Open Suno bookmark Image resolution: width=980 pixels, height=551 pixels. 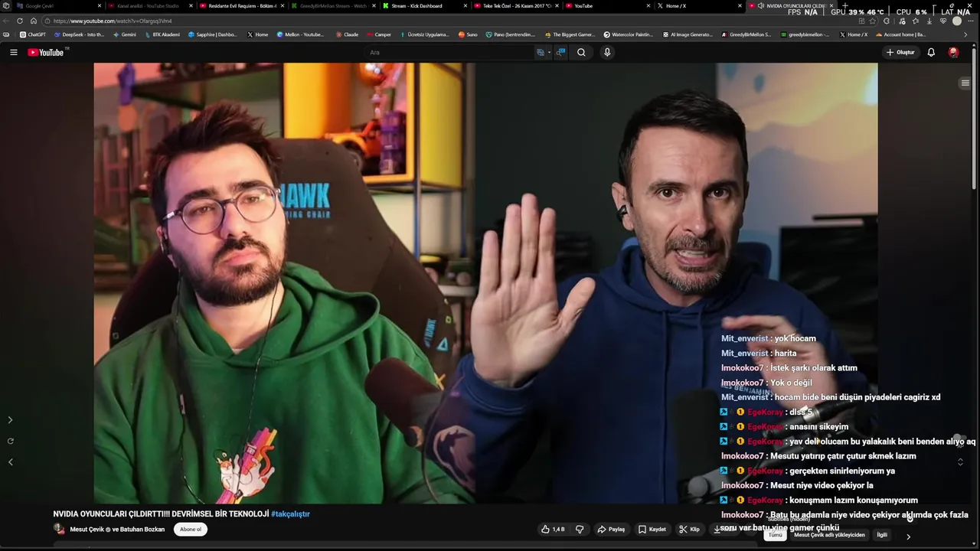tap(468, 34)
